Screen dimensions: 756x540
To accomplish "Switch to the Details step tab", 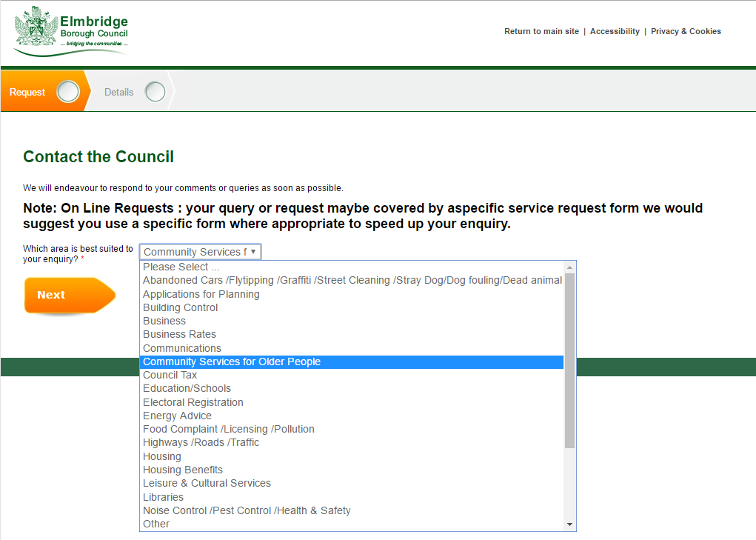I will click(118, 92).
